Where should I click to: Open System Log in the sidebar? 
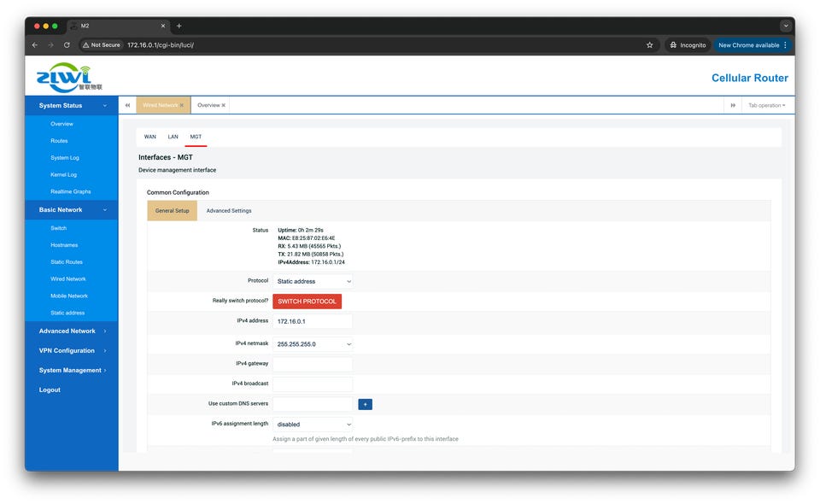tap(65, 158)
